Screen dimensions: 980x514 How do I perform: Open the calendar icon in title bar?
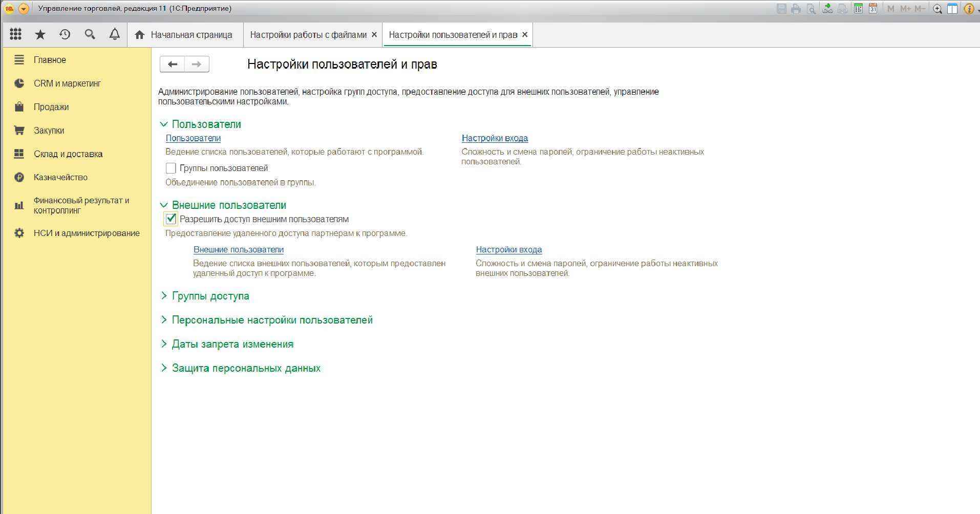tap(873, 9)
